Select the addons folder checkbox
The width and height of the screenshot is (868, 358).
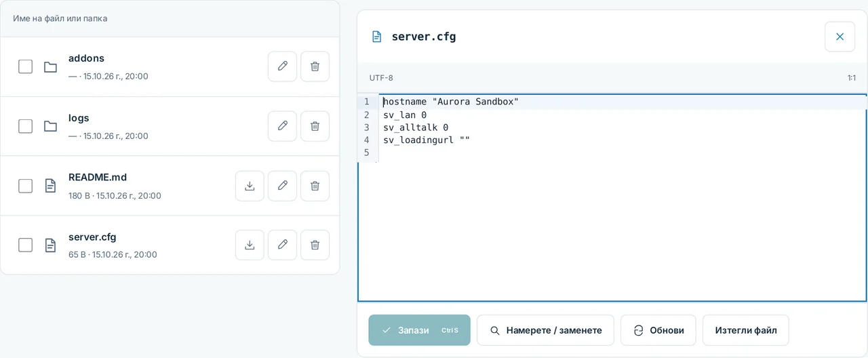[25, 66]
